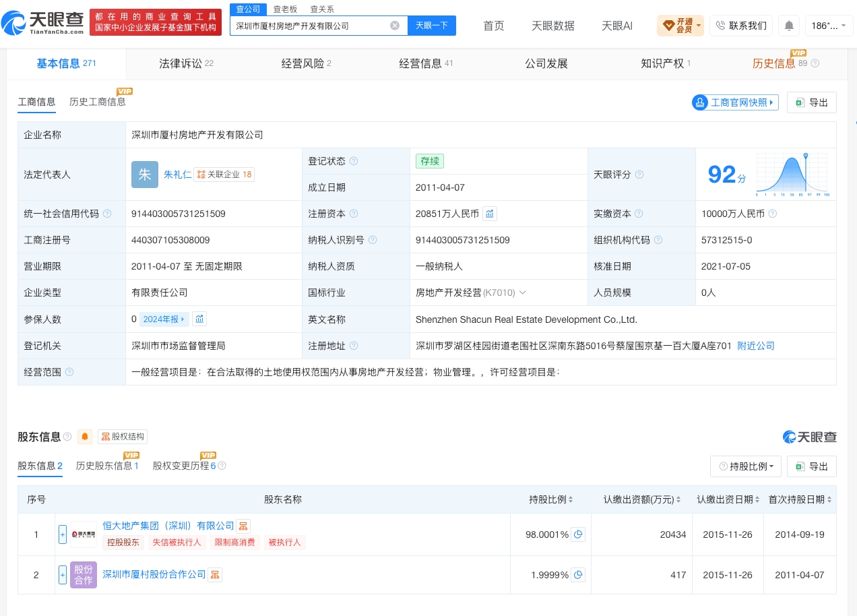Screen dimensions: 857x616
Task: Click help icon beside 经营范围
Action: (x=69, y=372)
